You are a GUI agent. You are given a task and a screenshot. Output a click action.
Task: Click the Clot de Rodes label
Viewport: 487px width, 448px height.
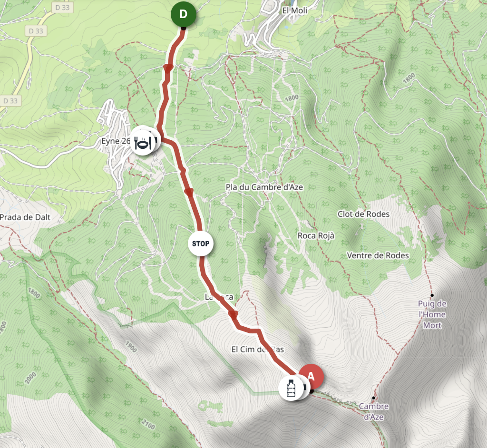coord(363,214)
